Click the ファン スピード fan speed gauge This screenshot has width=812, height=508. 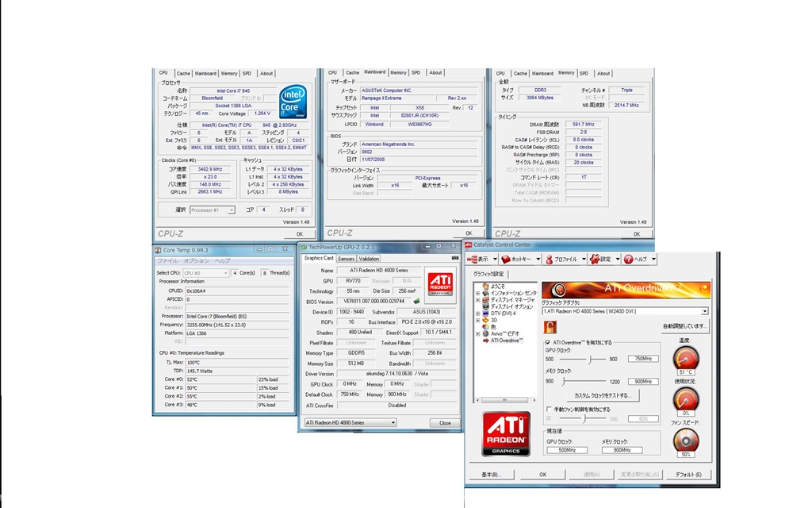(686, 441)
